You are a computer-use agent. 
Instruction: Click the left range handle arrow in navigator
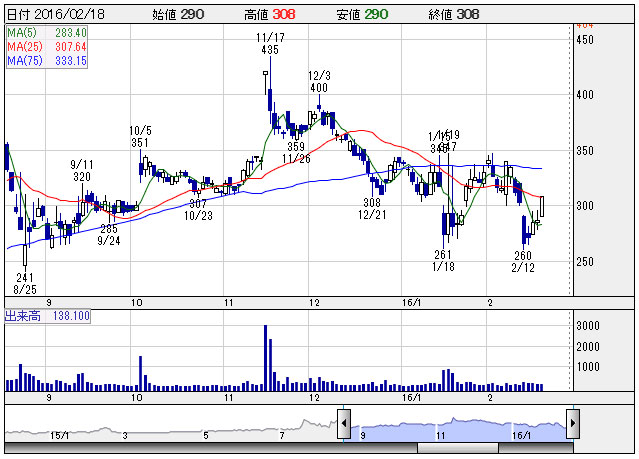click(x=344, y=424)
